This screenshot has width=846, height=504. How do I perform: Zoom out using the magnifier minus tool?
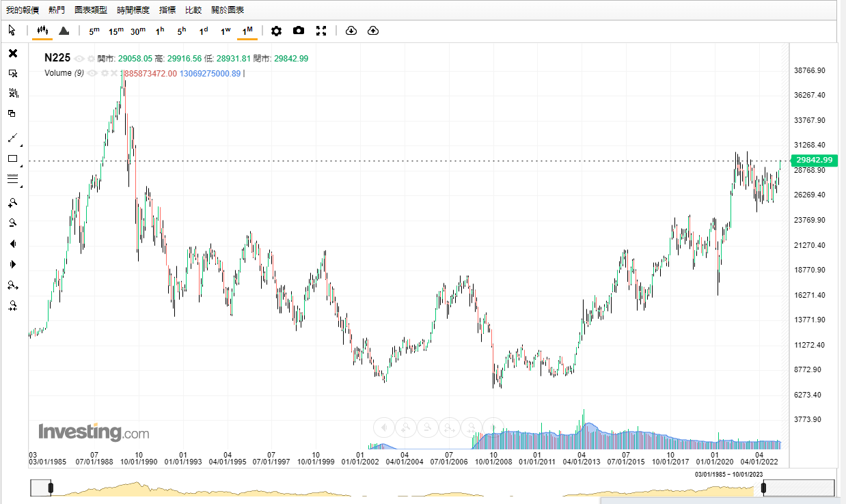(12, 223)
